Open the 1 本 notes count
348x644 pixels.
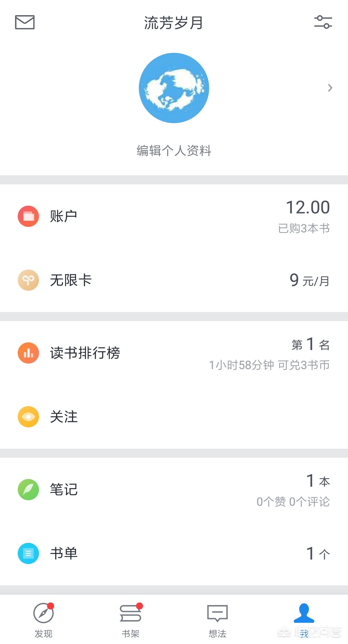[318, 481]
